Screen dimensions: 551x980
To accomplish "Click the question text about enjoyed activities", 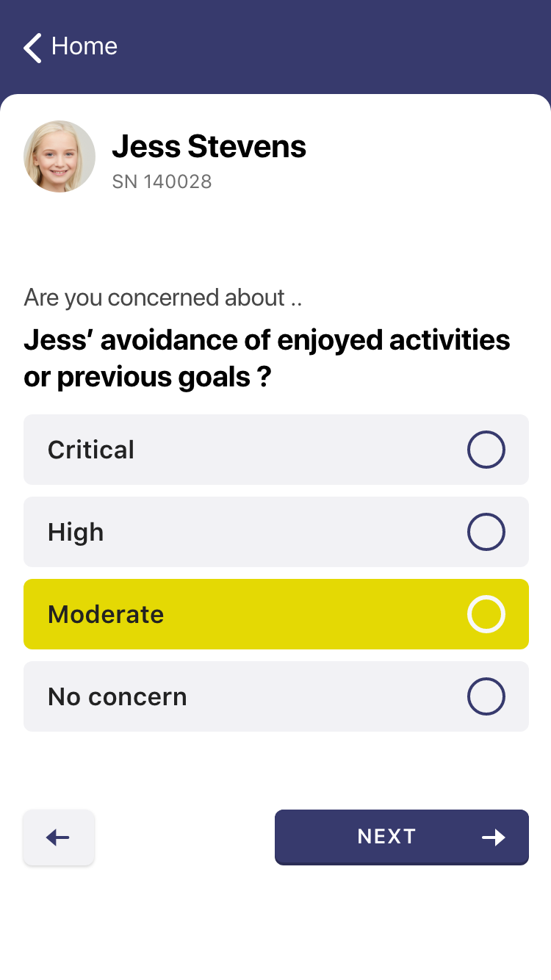I will click(267, 359).
